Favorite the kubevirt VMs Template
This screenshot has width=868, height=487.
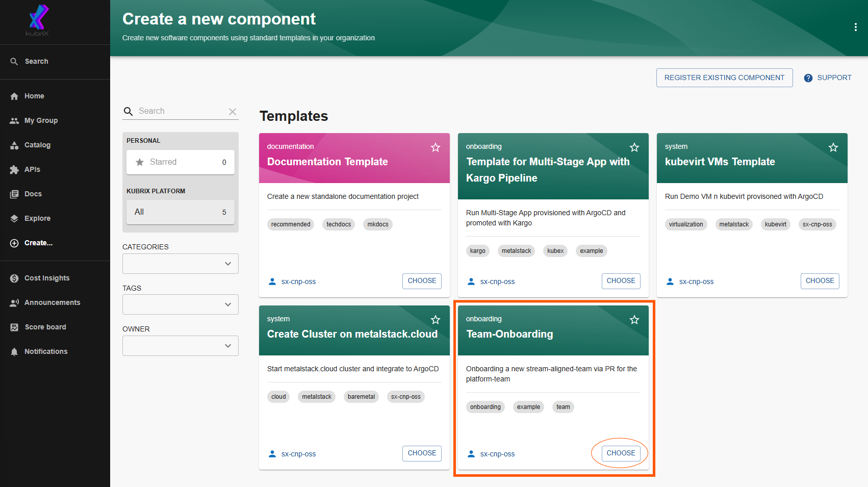[x=833, y=147]
